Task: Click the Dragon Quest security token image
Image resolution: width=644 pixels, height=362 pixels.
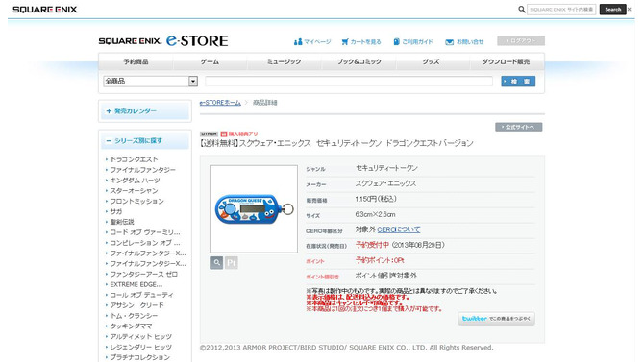Action: coord(254,209)
